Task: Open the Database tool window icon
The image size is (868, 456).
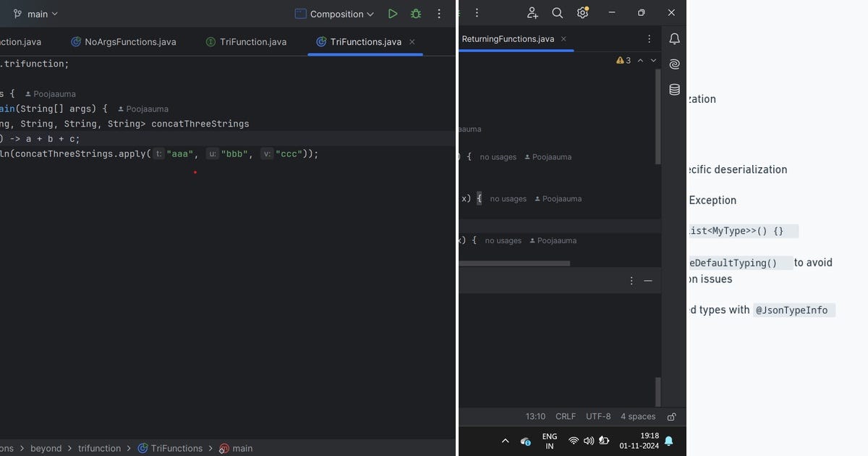Action: click(x=674, y=90)
